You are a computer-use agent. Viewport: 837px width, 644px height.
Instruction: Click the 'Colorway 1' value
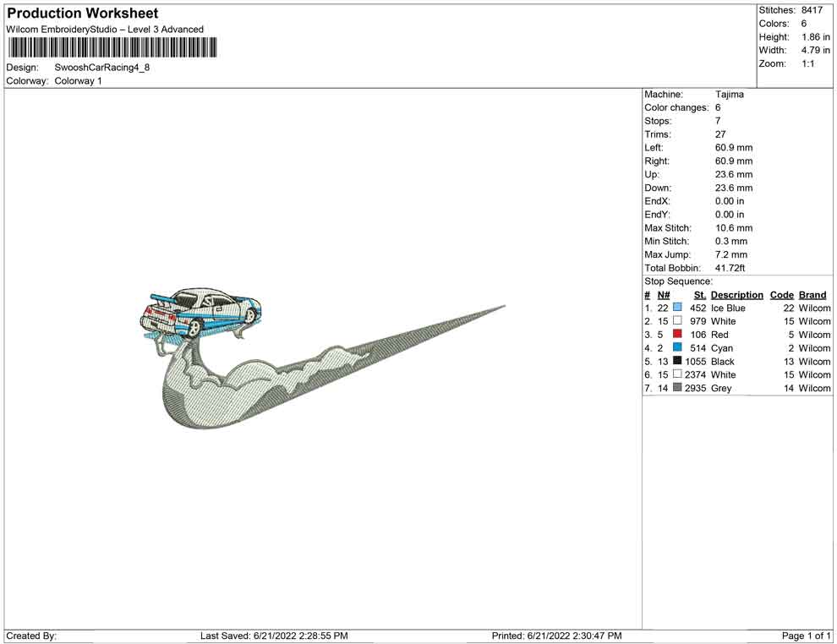point(78,80)
